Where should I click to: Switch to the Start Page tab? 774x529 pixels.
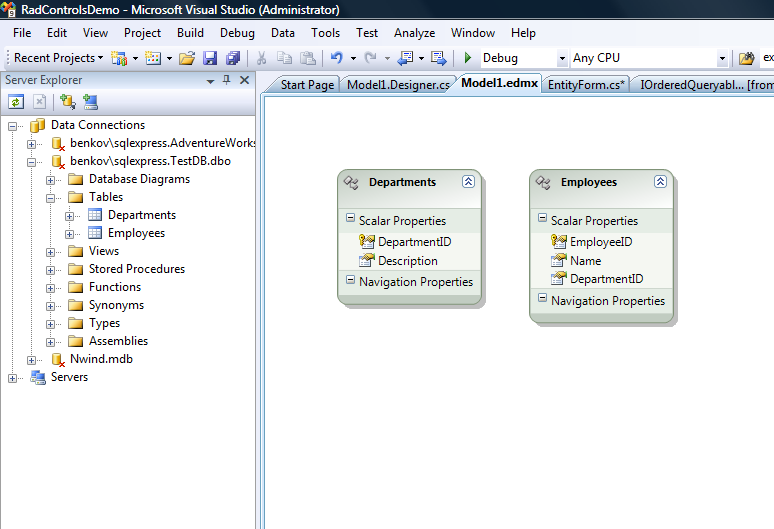coord(307,85)
